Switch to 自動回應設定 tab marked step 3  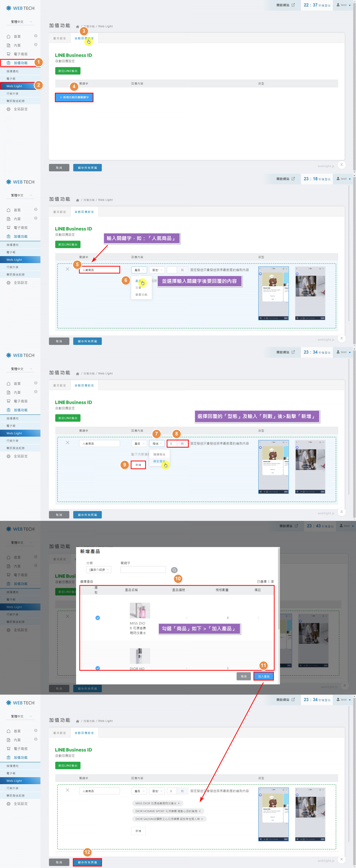[84, 38]
